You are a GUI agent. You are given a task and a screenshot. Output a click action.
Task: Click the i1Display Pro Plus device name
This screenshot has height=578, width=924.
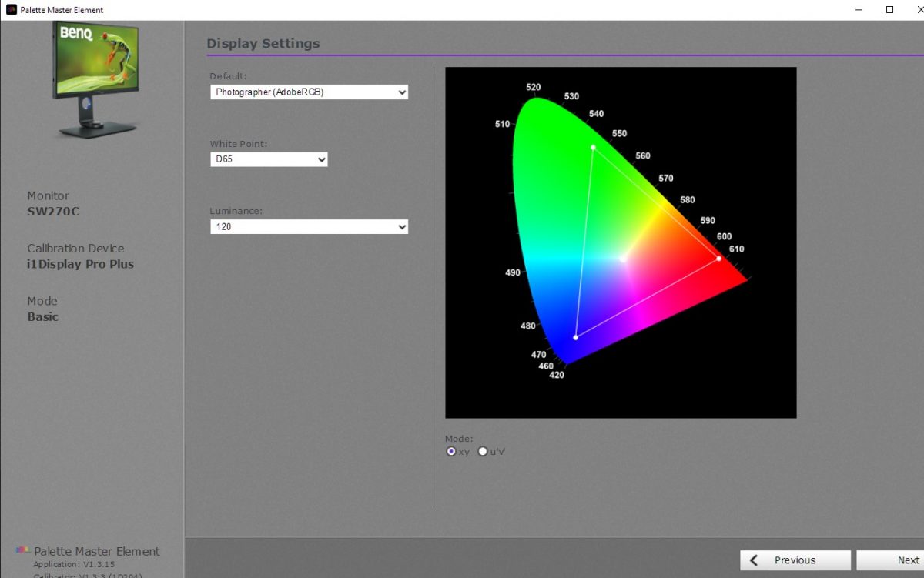[x=81, y=264]
